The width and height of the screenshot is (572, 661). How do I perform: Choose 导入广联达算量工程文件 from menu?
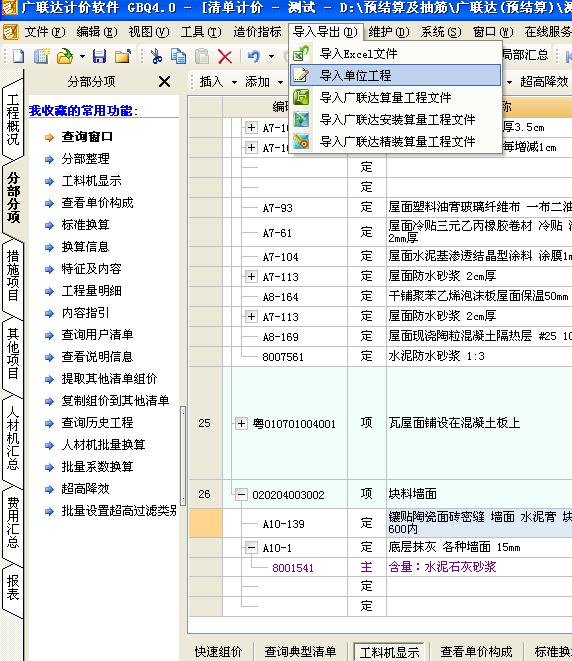tap(395, 97)
